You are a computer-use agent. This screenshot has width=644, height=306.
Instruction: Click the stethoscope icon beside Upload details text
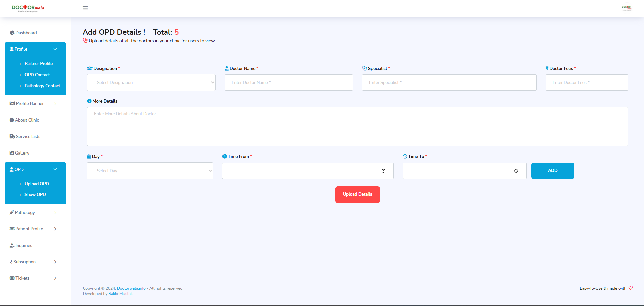(85, 41)
